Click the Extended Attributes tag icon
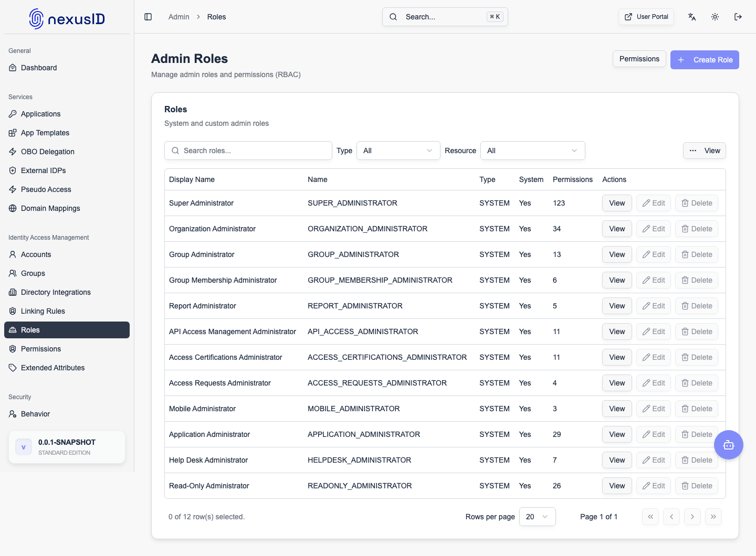Image resolution: width=756 pixels, height=556 pixels. (x=13, y=368)
